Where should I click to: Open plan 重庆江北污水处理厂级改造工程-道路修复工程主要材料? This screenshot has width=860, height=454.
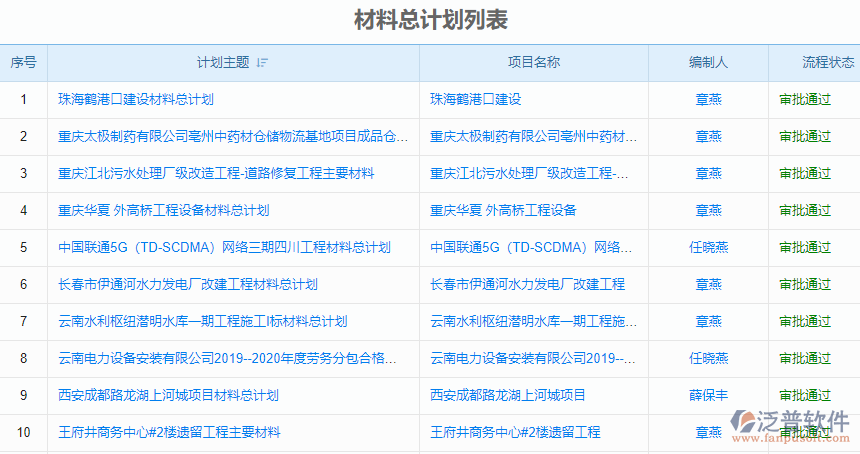[x=216, y=173]
